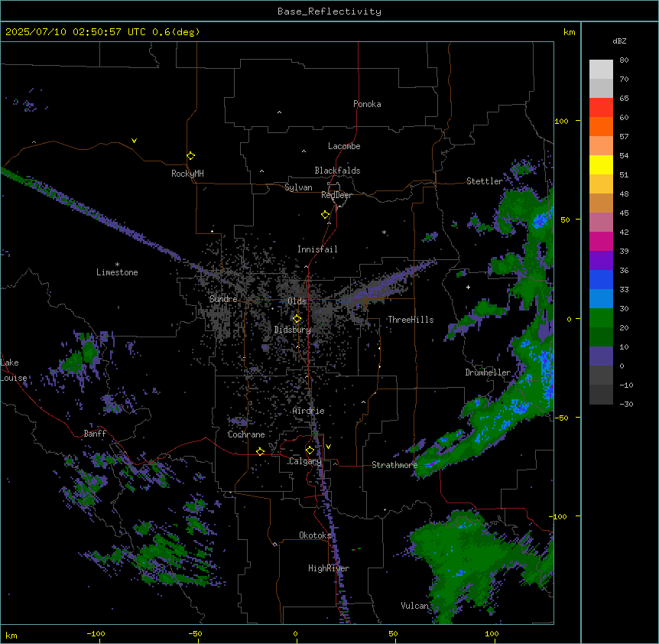Pick the bright green 30 dBZ legend swatch
Viewport: 659px width, 644px height.
pyautogui.click(x=601, y=318)
